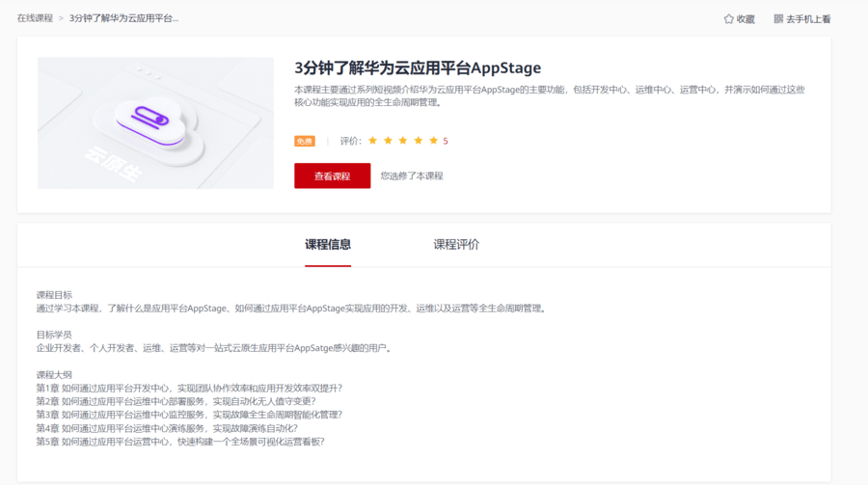
Task: Click the fifth rating star
Action: click(433, 141)
